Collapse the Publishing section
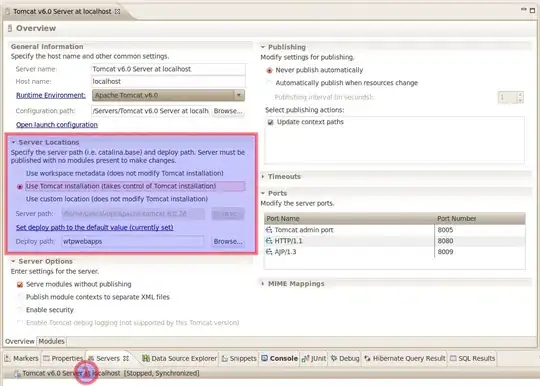The image size is (540, 386). tap(263, 47)
